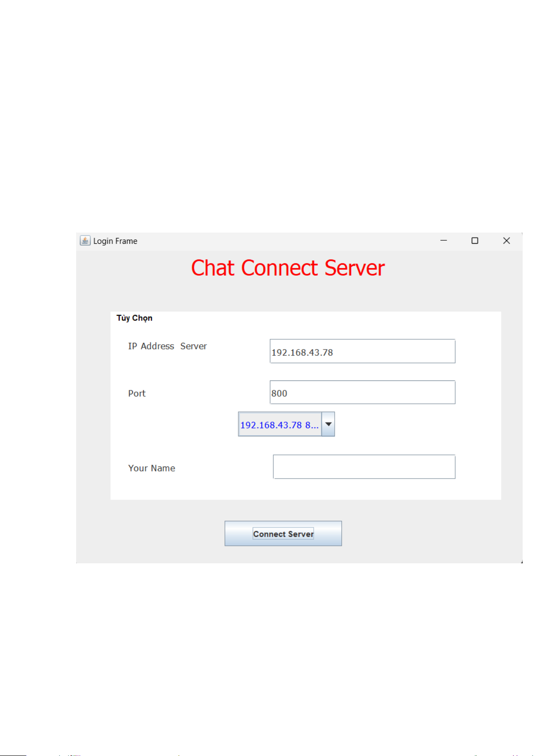Click the Port label
The height and width of the screenshot is (756, 534).
(137, 393)
